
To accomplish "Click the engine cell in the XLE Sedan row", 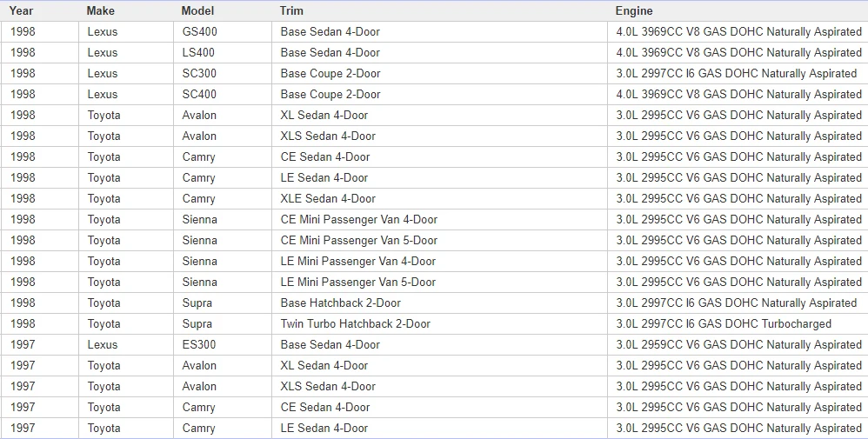I will coord(738,199).
